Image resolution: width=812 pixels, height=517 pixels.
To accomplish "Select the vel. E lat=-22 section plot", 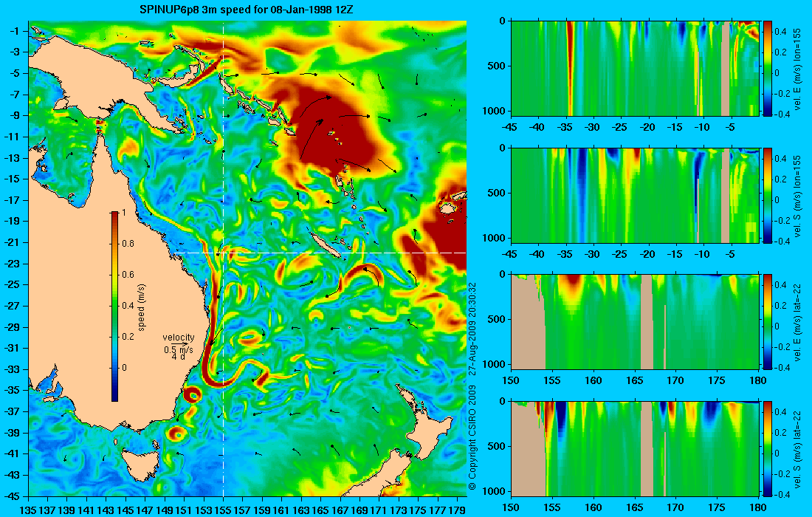I will click(635, 322).
